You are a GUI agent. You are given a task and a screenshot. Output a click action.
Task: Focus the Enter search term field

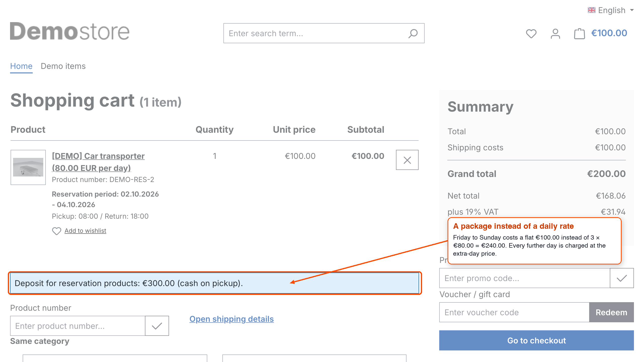click(x=314, y=33)
